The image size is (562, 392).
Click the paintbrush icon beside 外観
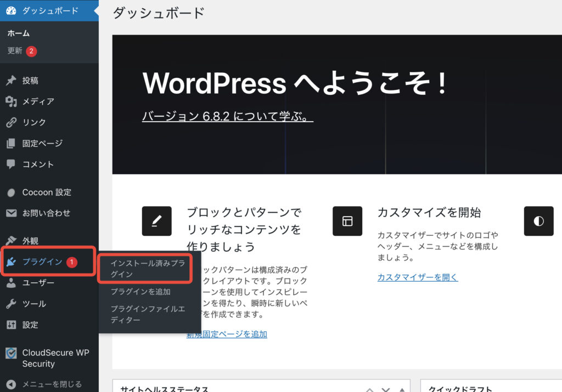click(x=11, y=241)
